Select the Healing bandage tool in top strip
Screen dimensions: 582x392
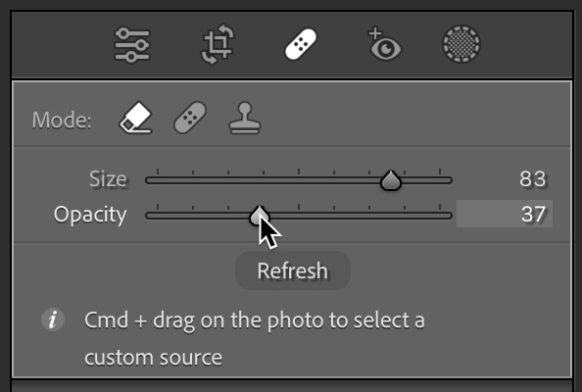click(x=301, y=44)
